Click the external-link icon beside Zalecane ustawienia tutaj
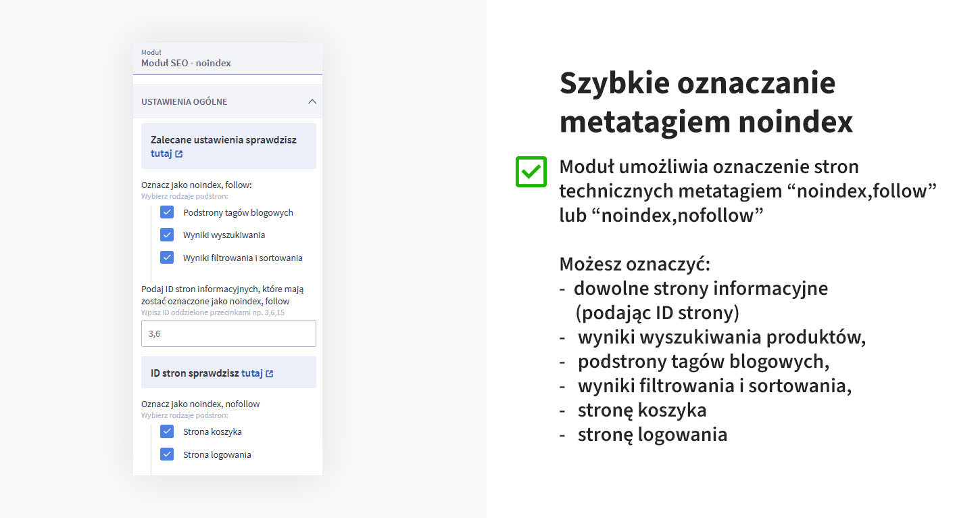Image resolution: width=980 pixels, height=518 pixels. [x=178, y=154]
